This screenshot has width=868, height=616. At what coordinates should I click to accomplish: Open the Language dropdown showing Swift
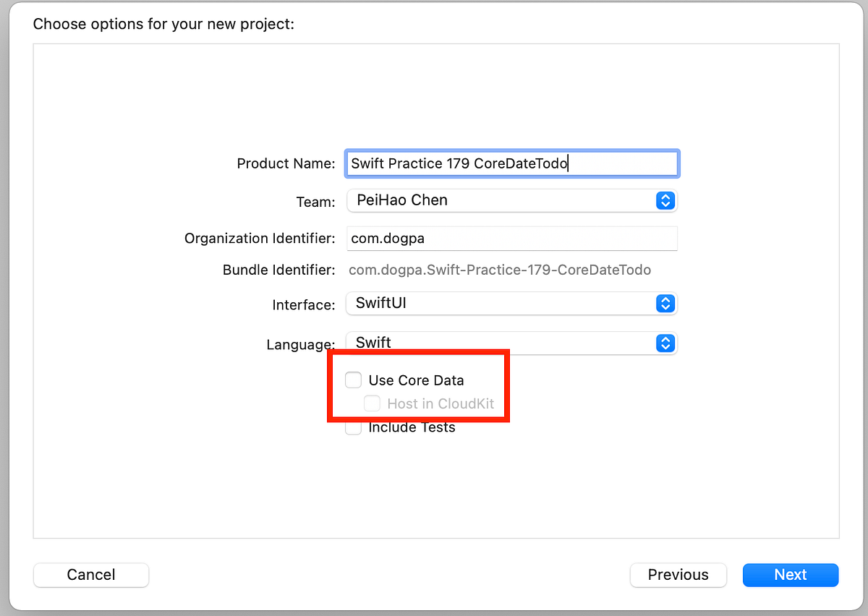[x=506, y=343]
